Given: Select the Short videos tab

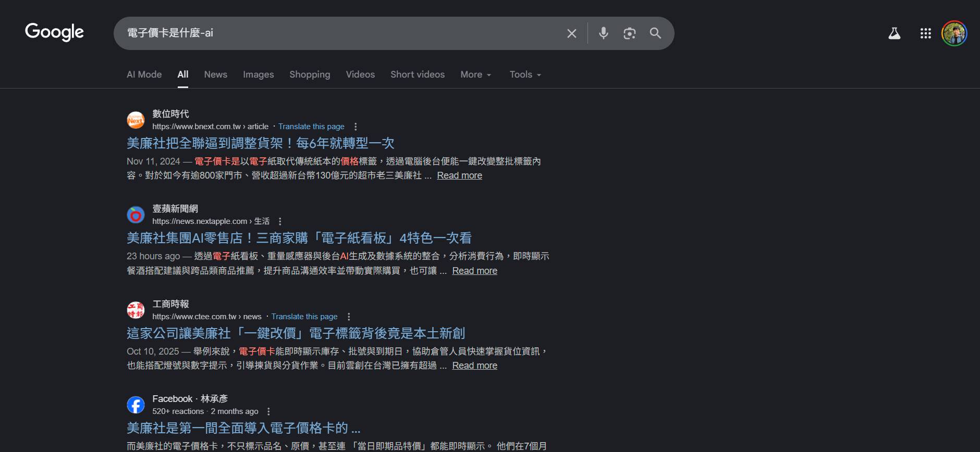Looking at the screenshot, I should (417, 74).
